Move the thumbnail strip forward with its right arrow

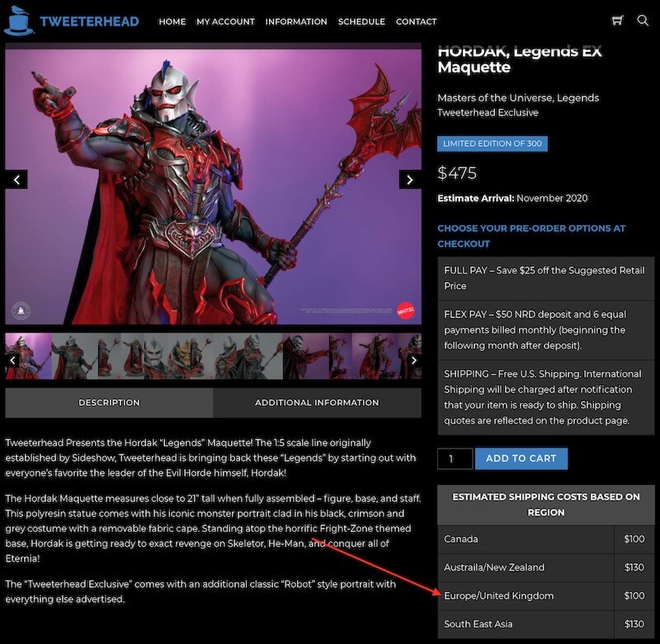414,360
